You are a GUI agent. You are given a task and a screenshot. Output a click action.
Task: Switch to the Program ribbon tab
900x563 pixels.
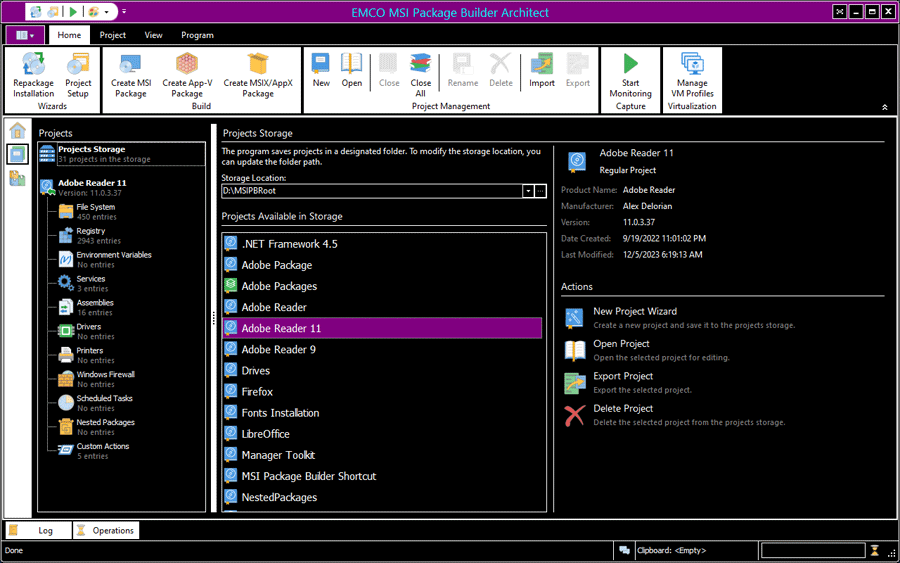pyautogui.click(x=197, y=35)
